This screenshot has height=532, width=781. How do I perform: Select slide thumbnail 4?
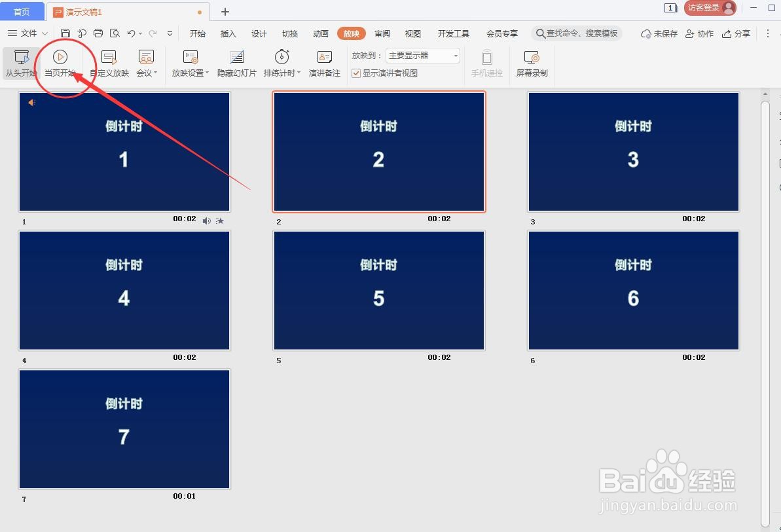point(124,290)
